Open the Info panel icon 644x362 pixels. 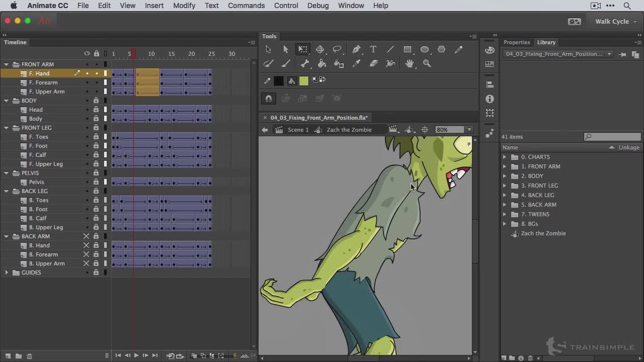point(490,99)
